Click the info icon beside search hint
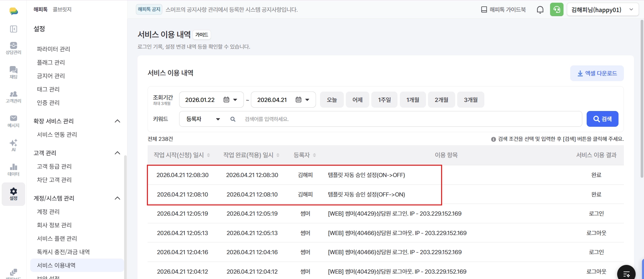 tap(493, 139)
